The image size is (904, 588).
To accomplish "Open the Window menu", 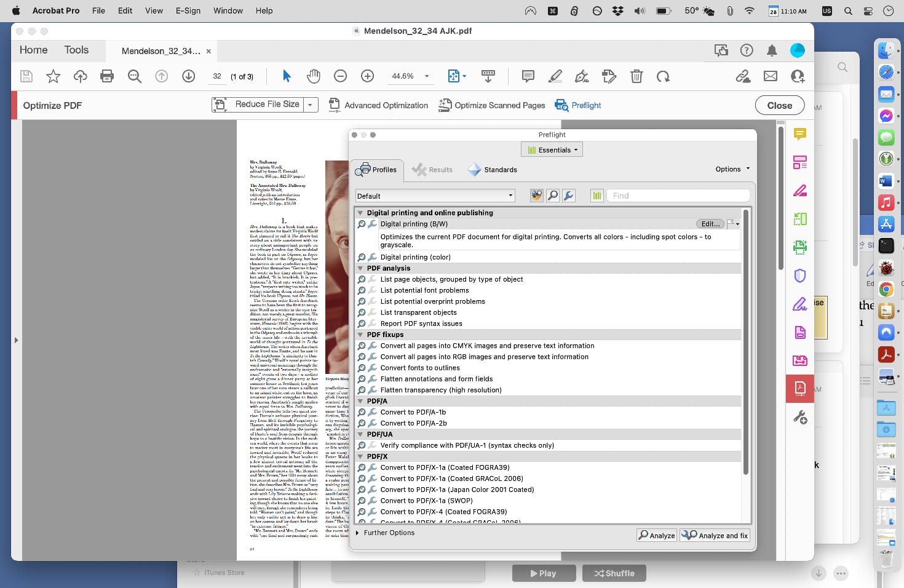I will (x=228, y=10).
